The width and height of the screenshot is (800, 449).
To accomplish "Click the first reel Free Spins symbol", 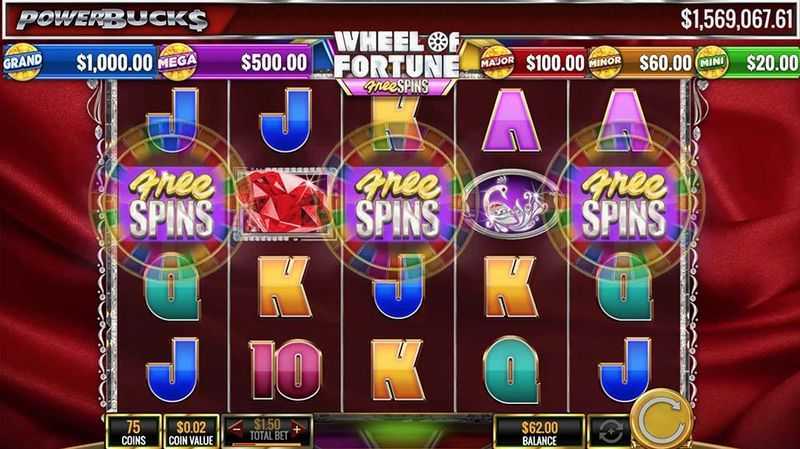I will pos(172,204).
